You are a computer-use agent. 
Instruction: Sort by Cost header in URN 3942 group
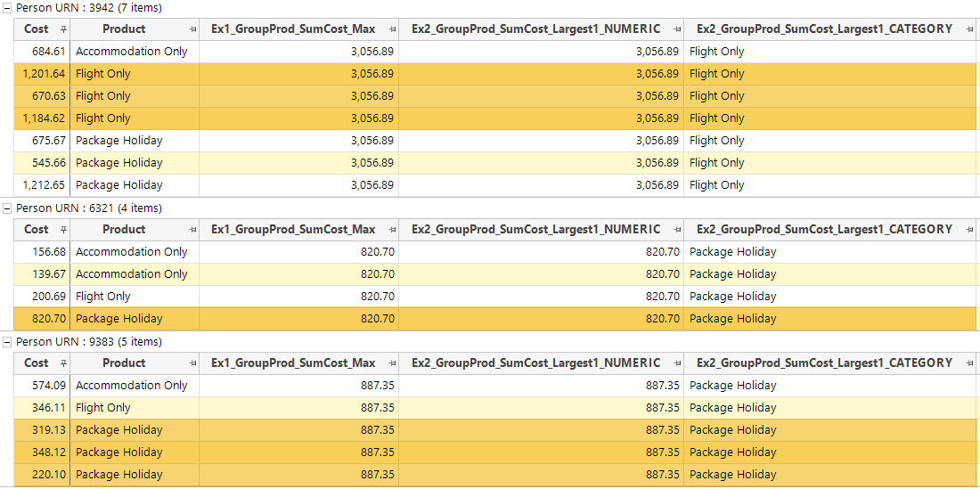pos(37,29)
